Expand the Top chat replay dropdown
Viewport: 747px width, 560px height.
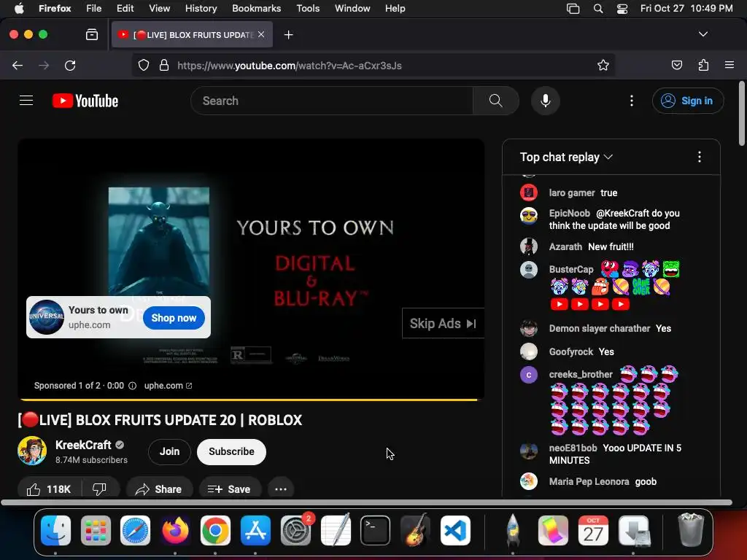(566, 157)
